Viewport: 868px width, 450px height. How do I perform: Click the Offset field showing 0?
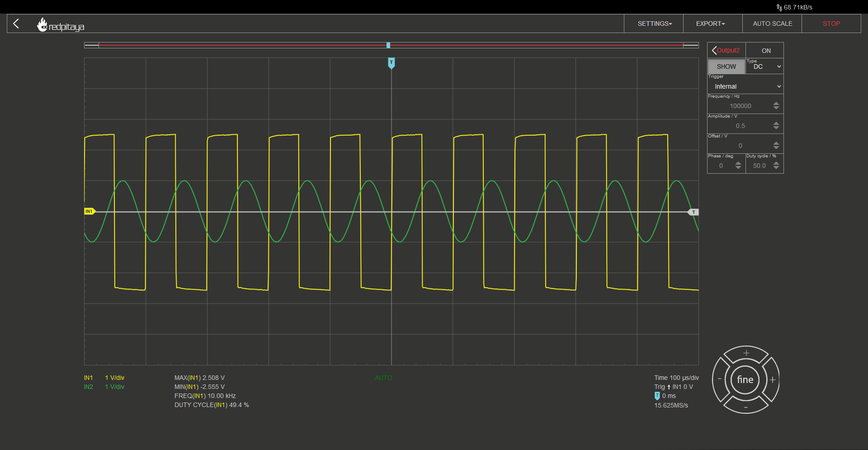pyautogui.click(x=740, y=146)
